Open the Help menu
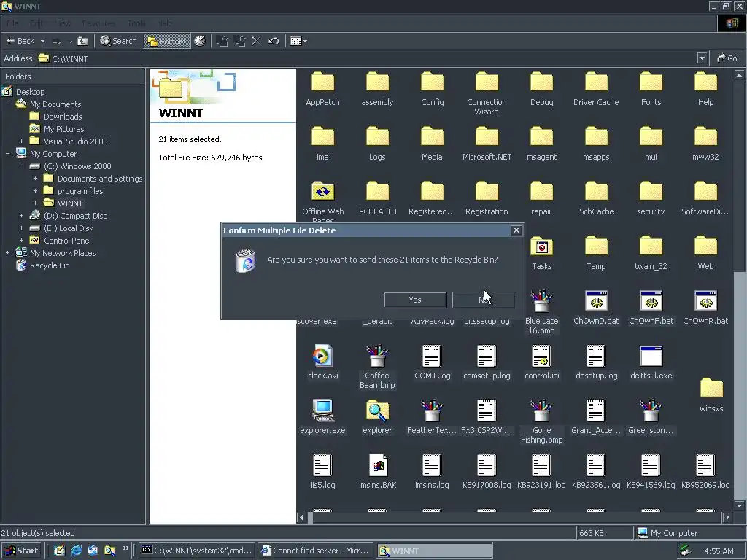The width and height of the screenshot is (747, 560). pos(164,23)
